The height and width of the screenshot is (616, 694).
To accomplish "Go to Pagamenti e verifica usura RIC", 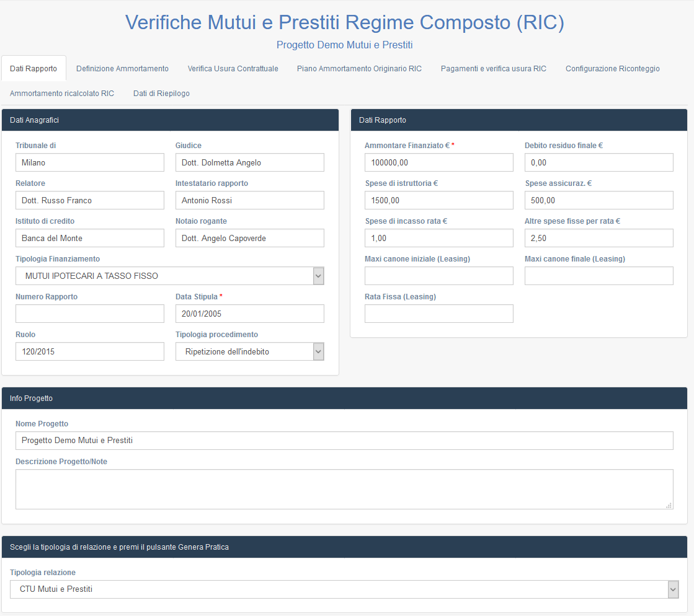I will tap(494, 69).
